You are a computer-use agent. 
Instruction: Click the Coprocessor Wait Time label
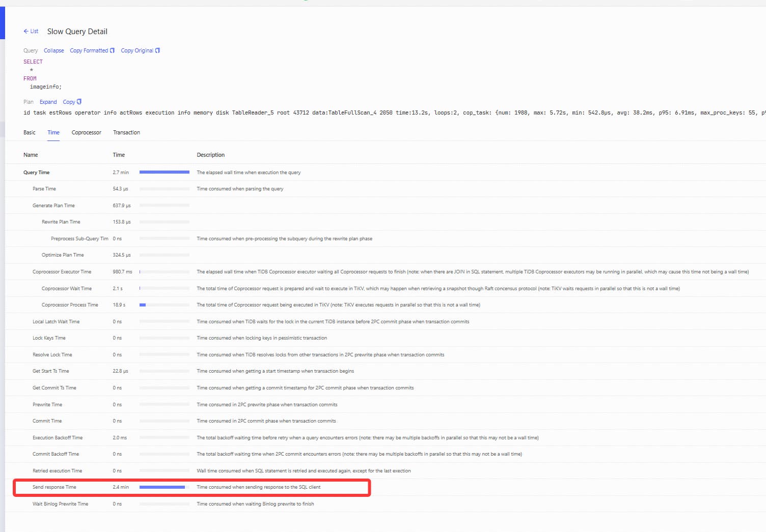pos(67,289)
